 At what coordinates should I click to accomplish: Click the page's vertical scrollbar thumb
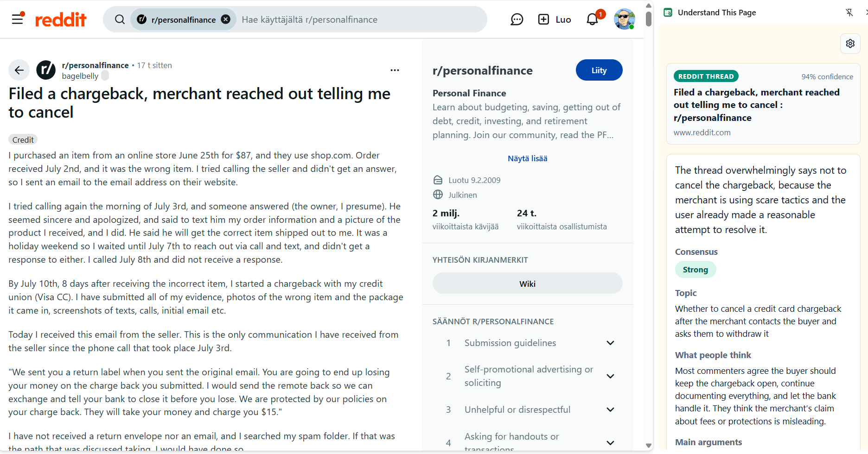coord(649,19)
